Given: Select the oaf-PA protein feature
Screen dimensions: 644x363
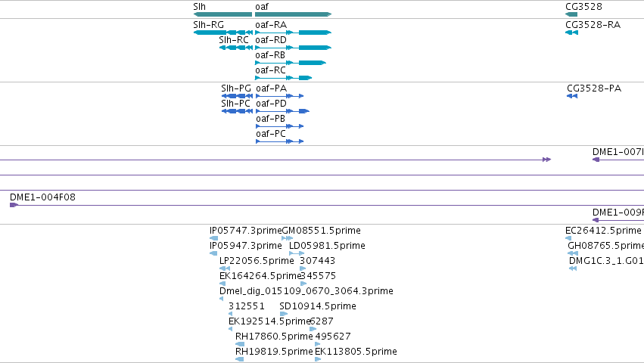Looking at the screenshot, I should coord(280,96).
